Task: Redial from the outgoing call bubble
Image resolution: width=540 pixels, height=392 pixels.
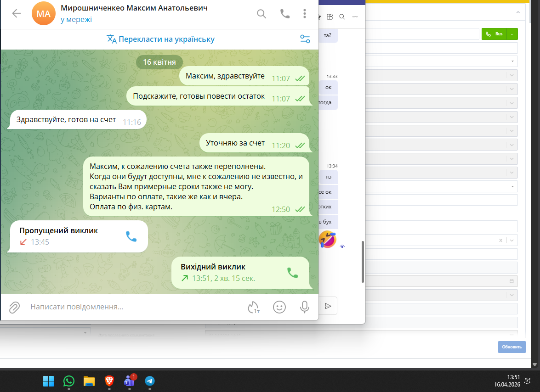Action: point(292,273)
